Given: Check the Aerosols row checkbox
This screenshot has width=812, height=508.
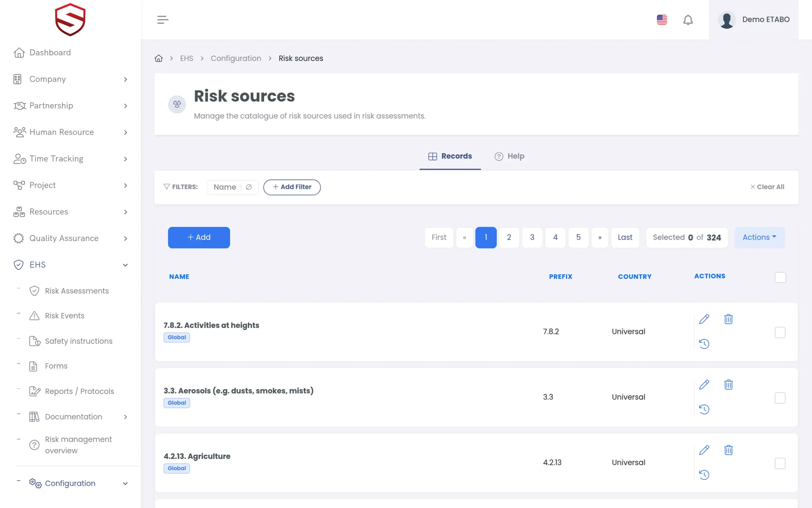Looking at the screenshot, I should tap(780, 398).
